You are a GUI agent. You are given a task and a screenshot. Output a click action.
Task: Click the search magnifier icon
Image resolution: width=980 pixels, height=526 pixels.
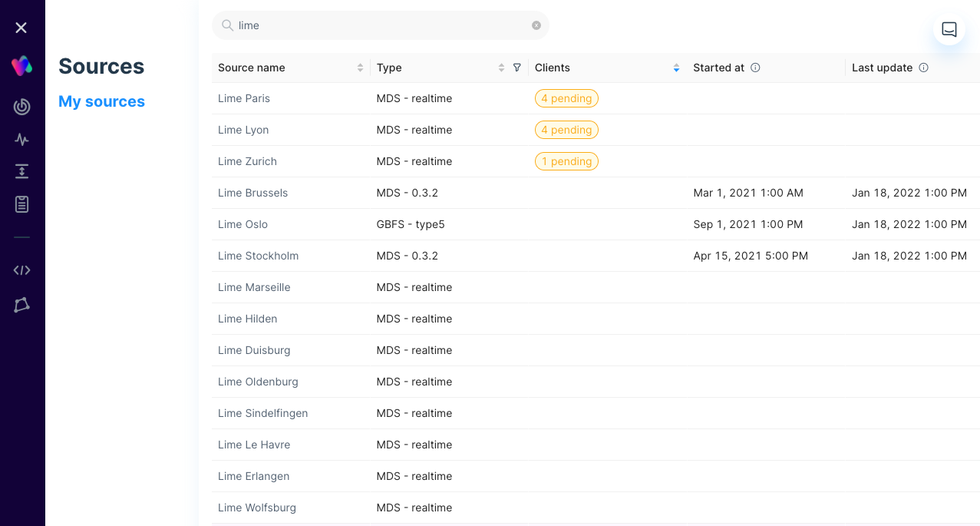tap(227, 25)
